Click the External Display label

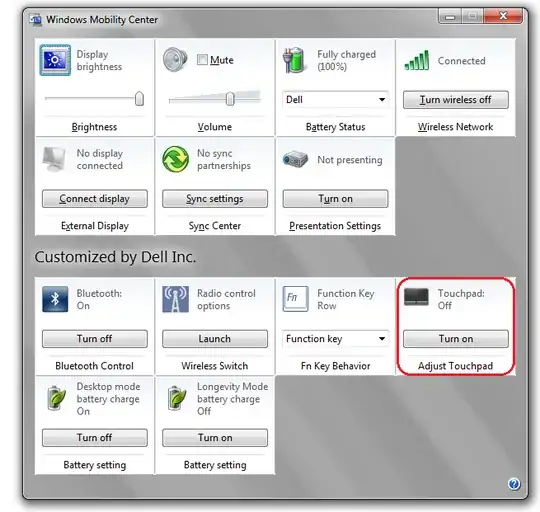pos(95,226)
